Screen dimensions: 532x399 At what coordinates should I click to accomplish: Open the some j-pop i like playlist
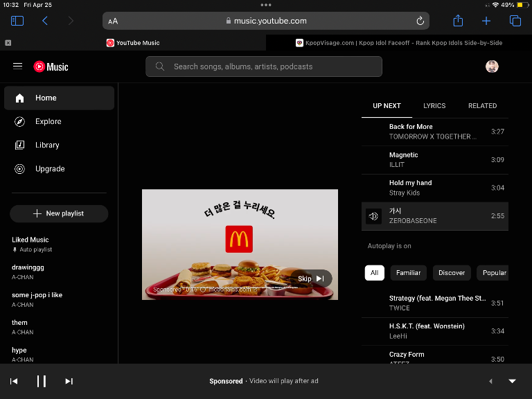pos(59,299)
